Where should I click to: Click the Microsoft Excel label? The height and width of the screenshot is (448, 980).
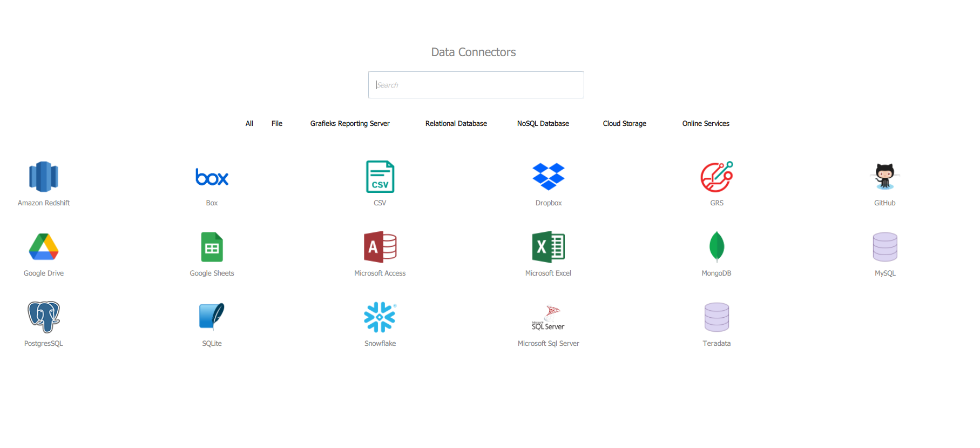(549, 273)
